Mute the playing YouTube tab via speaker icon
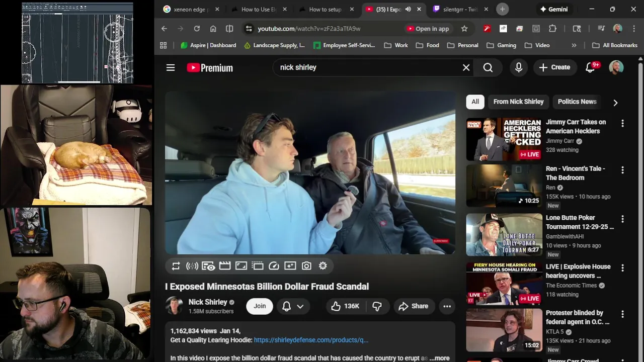644x362 pixels. point(408,9)
